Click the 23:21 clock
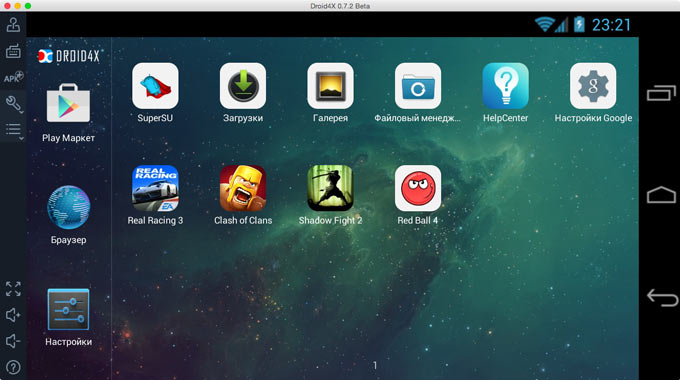This screenshot has height=380, width=680. (611, 25)
